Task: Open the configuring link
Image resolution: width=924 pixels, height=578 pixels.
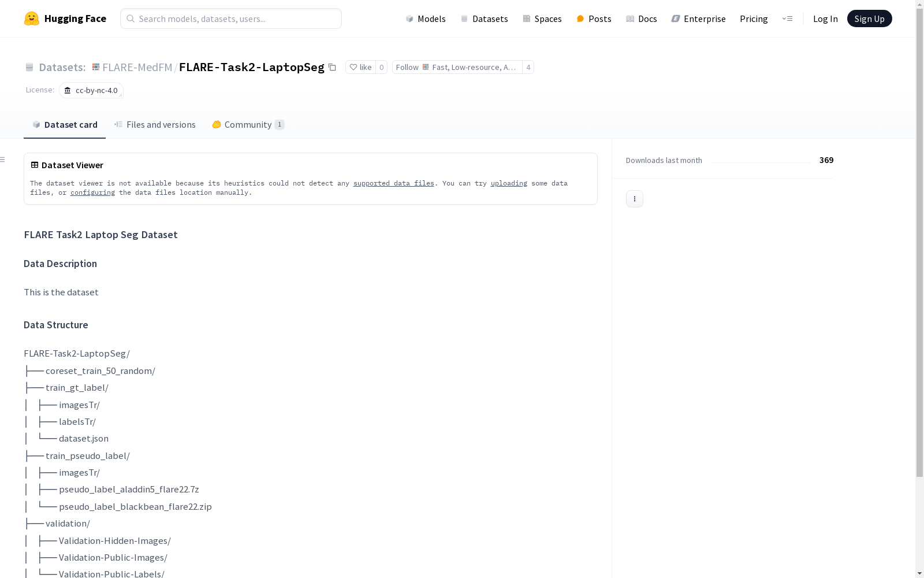Action: pyautogui.click(x=92, y=192)
